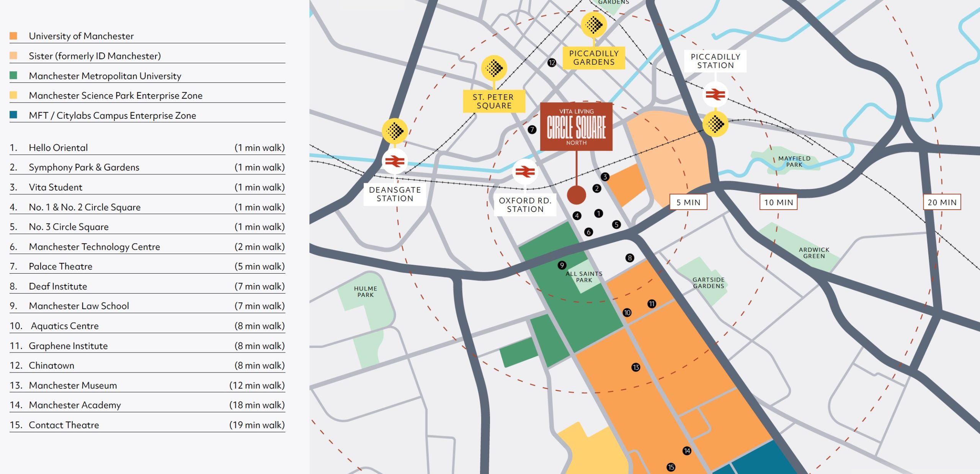Click map marker number 15
The width and height of the screenshot is (980, 474).
pos(671,467)
